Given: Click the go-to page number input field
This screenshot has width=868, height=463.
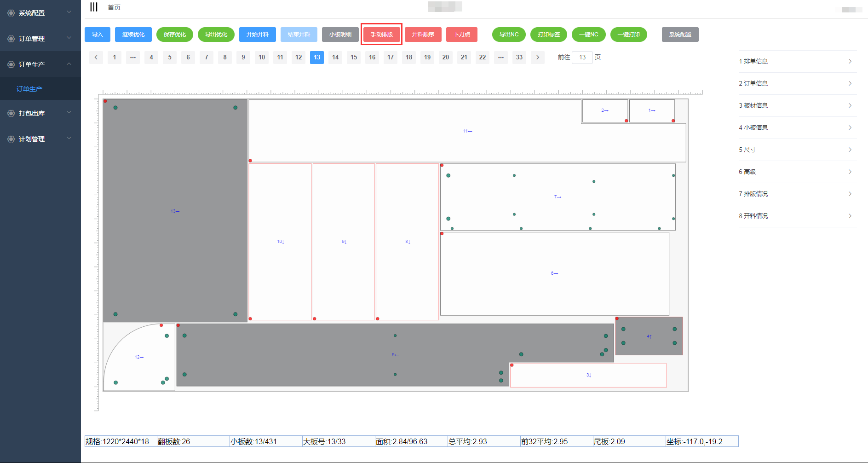Looking at the screenshot, I should point(582,58).
